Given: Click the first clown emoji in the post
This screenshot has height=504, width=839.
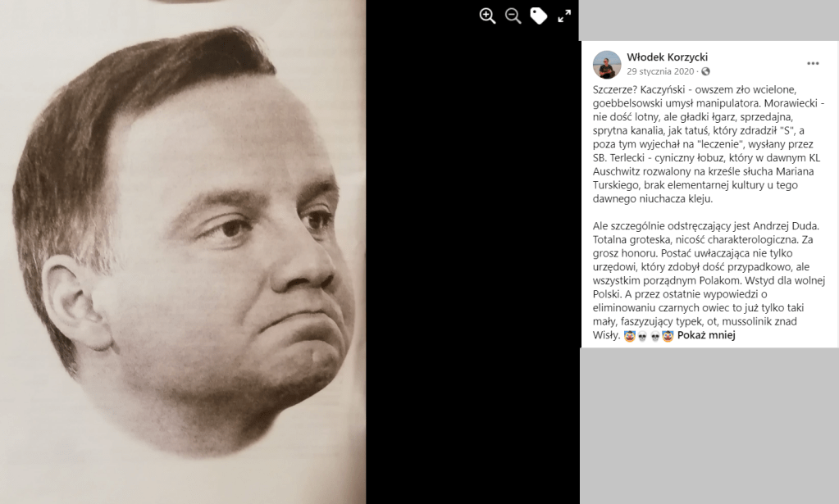Looking at the screenshot, I should 629,336.
